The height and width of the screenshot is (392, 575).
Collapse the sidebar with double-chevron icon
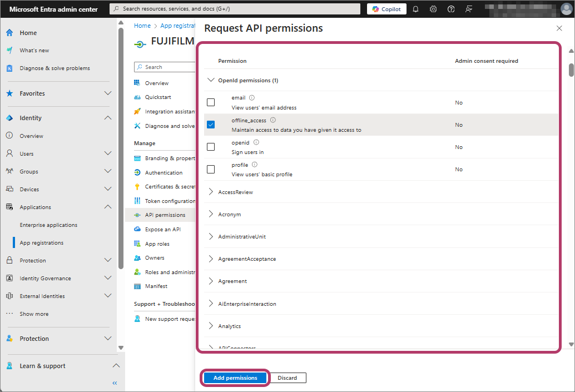(x=115, y=383)
